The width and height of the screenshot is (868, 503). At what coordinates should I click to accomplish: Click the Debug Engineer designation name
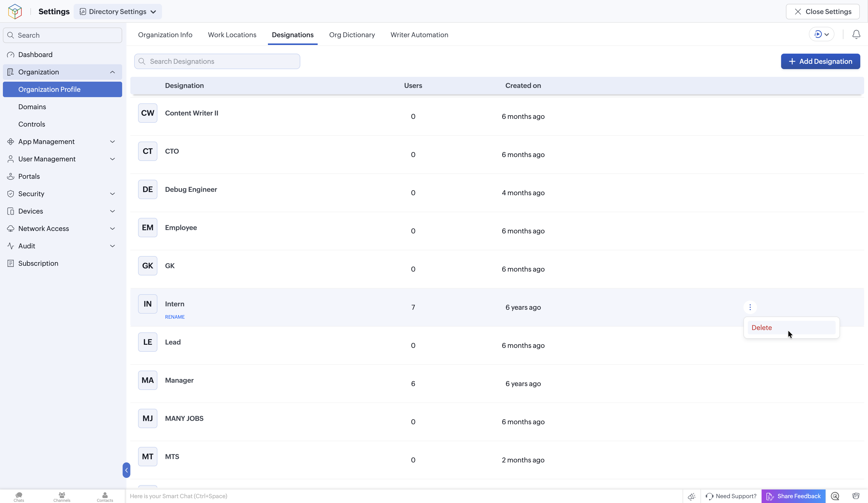(x=191, y=189)
